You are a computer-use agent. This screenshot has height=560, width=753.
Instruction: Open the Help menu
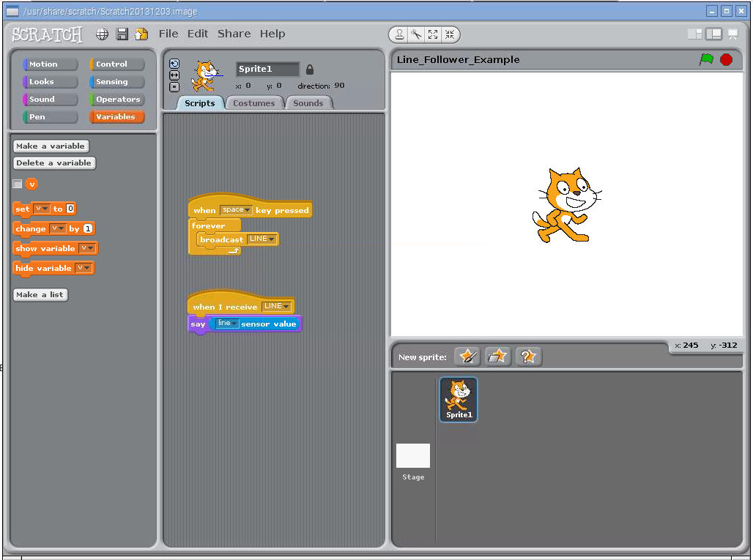(272, 34)
